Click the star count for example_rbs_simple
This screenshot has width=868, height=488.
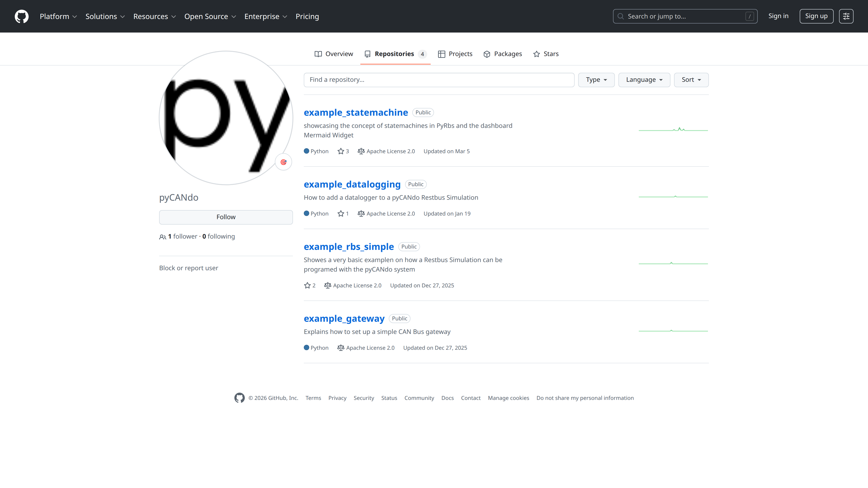tap(310, 285)
